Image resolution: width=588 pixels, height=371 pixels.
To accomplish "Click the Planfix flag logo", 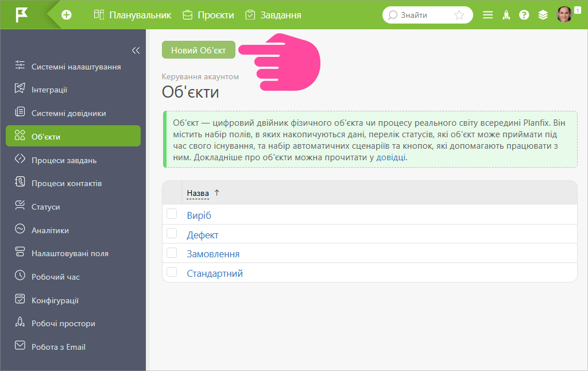I will coord(22,15).
